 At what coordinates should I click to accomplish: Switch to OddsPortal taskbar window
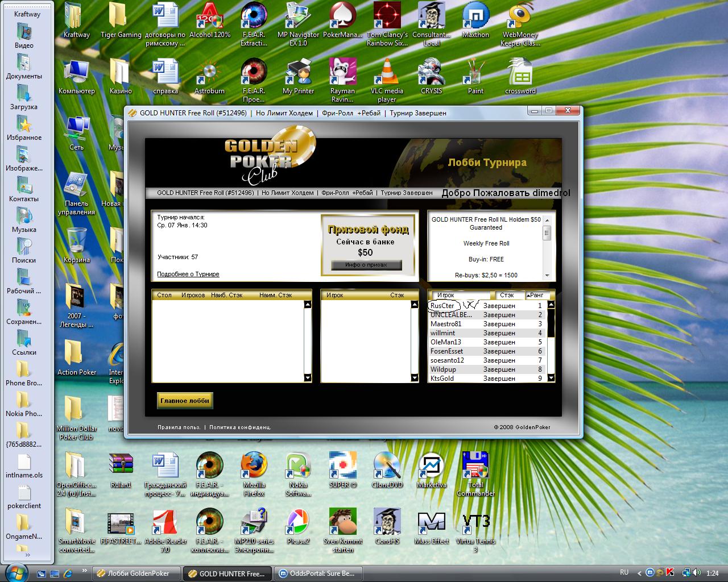click(316, 573)
